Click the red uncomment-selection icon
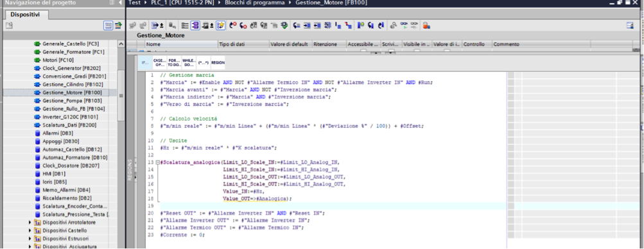 (348, 26)
